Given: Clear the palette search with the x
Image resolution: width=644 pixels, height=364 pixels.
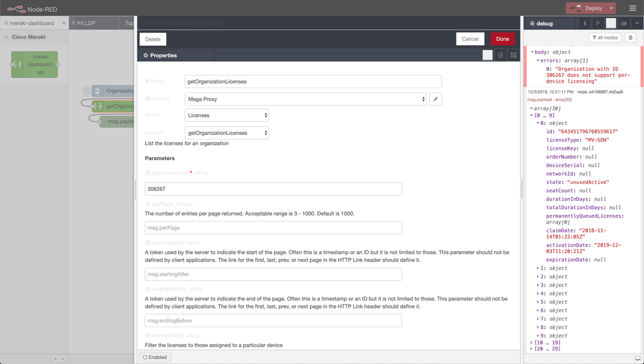Looking at the screenshot, I should (64, 23).
